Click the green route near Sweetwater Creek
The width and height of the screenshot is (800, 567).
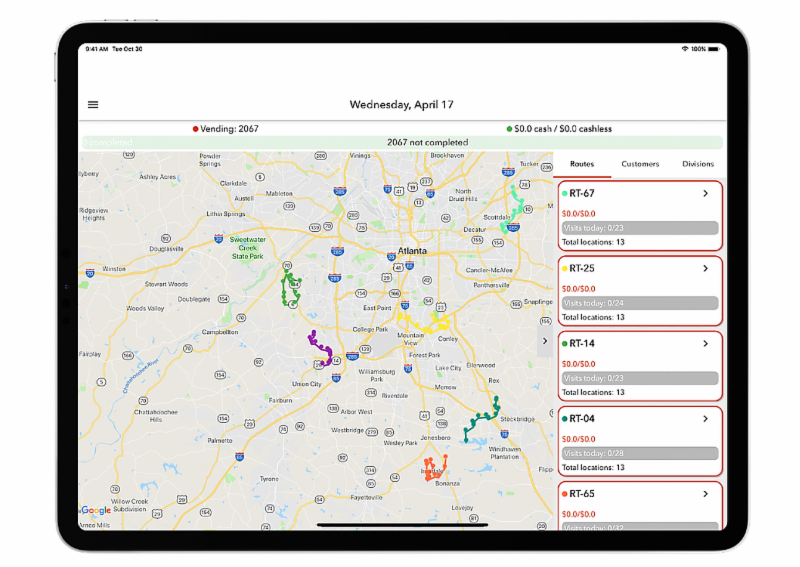point(291,289)
